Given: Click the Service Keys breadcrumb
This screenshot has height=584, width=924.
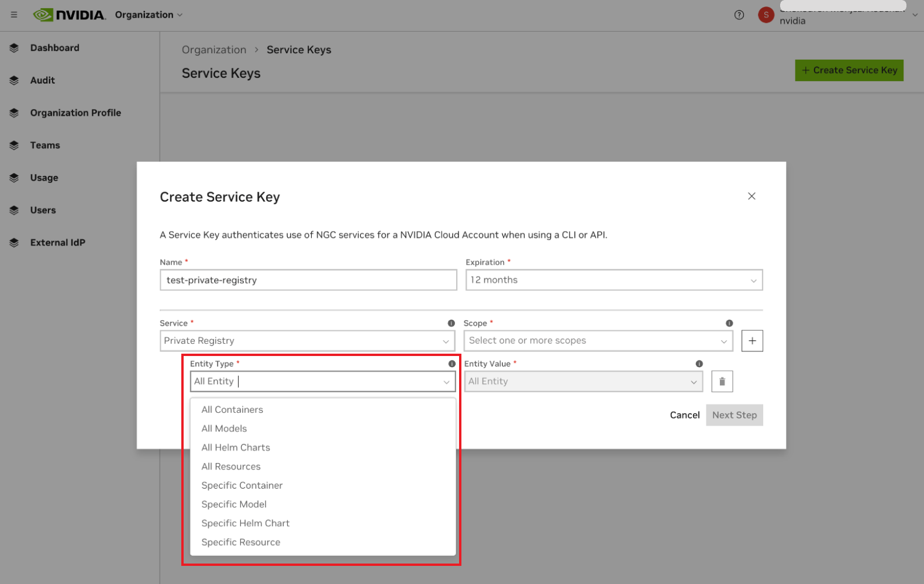Looking at the screenshot, I should pos(299,50).
